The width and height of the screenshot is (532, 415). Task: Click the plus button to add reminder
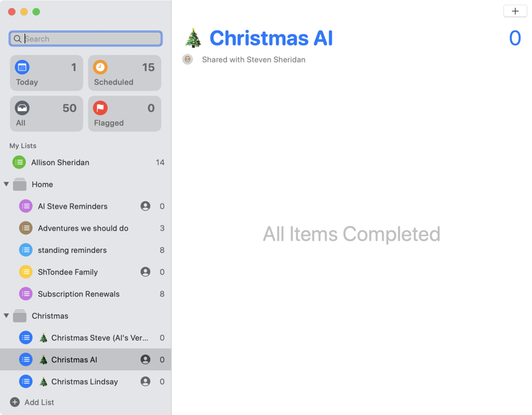click(x=515, y=11)
